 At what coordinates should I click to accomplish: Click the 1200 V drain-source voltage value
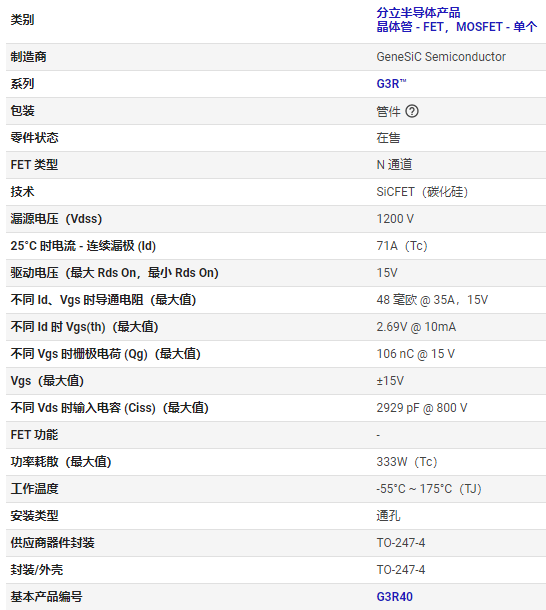[x=395, y=219]
